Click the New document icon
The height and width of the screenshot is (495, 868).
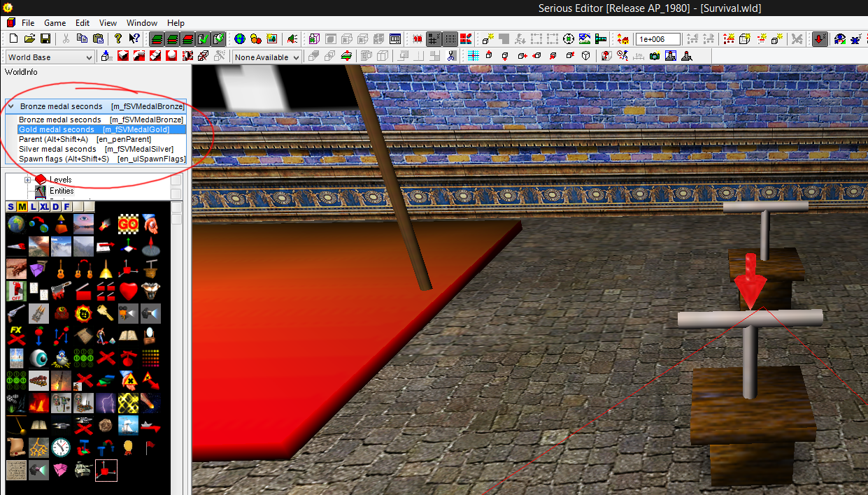click(x=13, y=39)
